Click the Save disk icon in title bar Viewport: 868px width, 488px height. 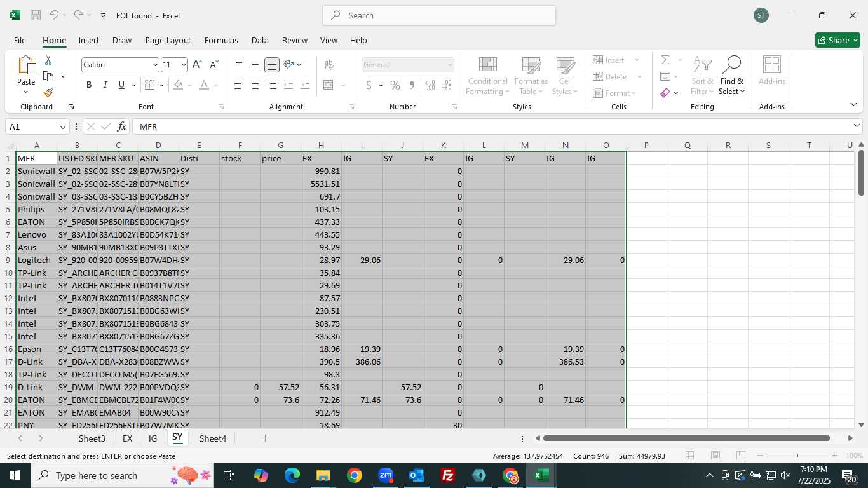[36, 15]
